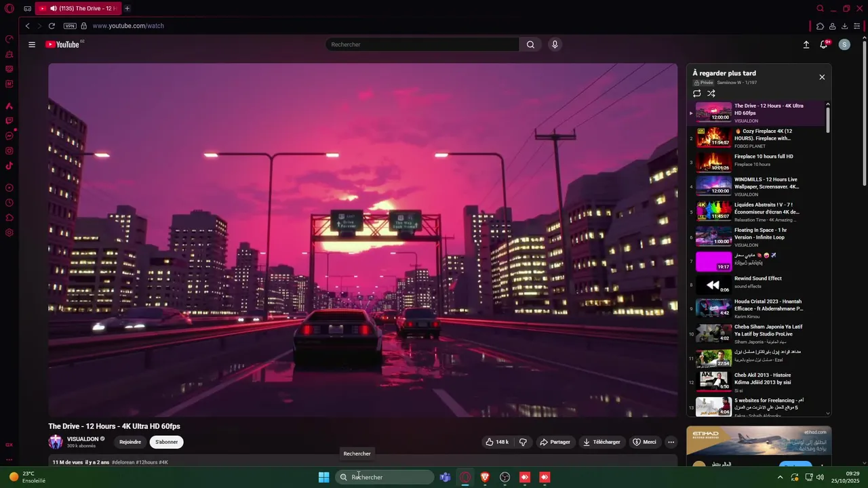The height and width of the screenshot is (488, 868).
Task: Click the Partager share button
Action: point(555,442)
